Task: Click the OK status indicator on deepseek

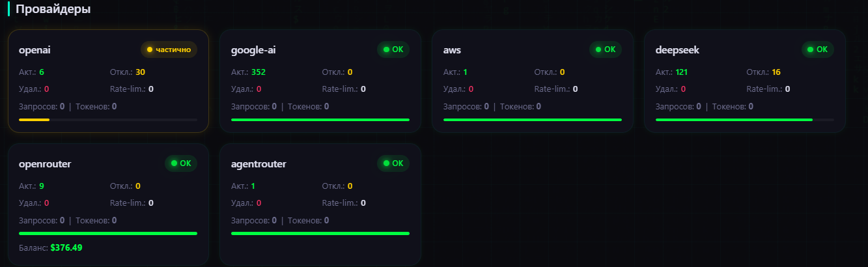Action: tap(818, 49)
